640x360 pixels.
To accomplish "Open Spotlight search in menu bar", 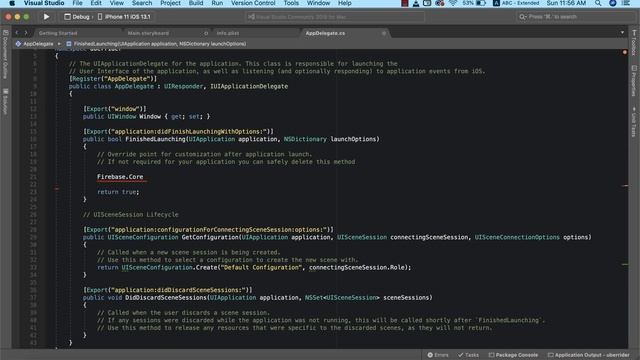I will (598, 3).
